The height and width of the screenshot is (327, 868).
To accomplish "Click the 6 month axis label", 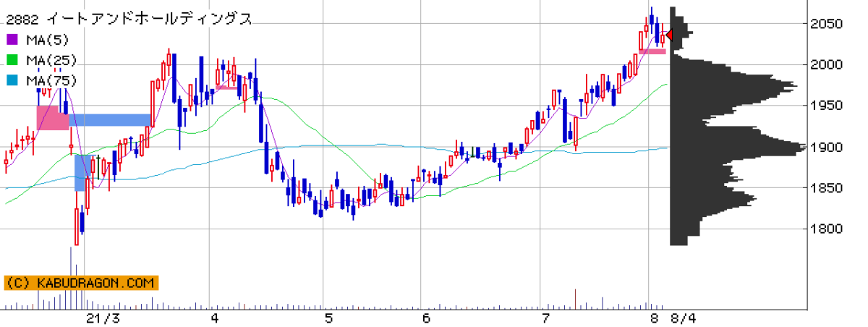I will tap(426, 318).
